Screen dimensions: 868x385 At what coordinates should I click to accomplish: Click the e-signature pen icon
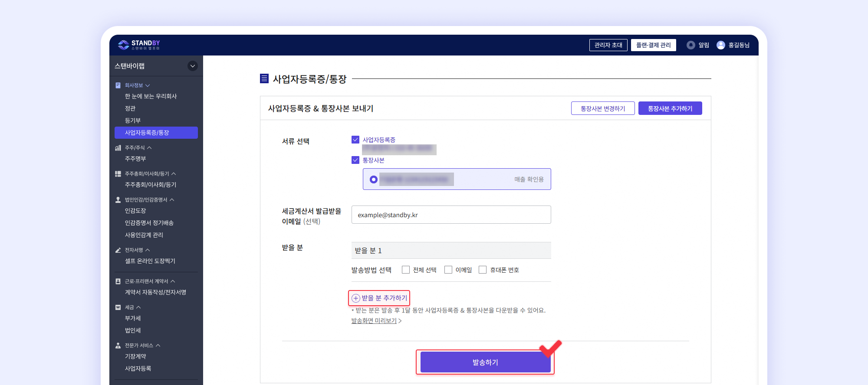point(118,250)
